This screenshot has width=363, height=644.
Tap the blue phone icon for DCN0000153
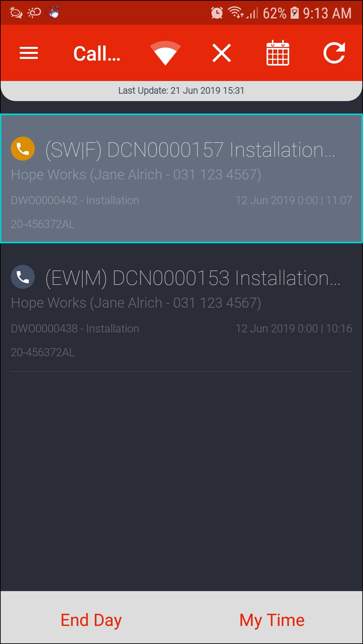tap(23, 277)
